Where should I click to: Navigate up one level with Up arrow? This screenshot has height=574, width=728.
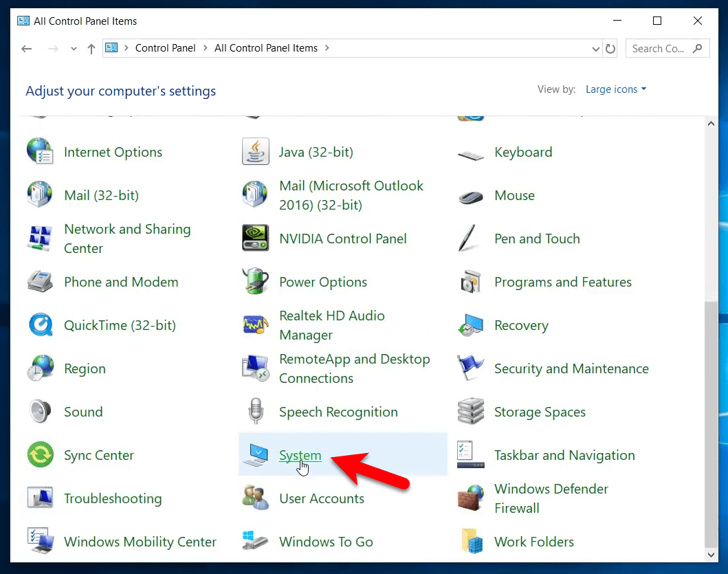pos(91,49)
